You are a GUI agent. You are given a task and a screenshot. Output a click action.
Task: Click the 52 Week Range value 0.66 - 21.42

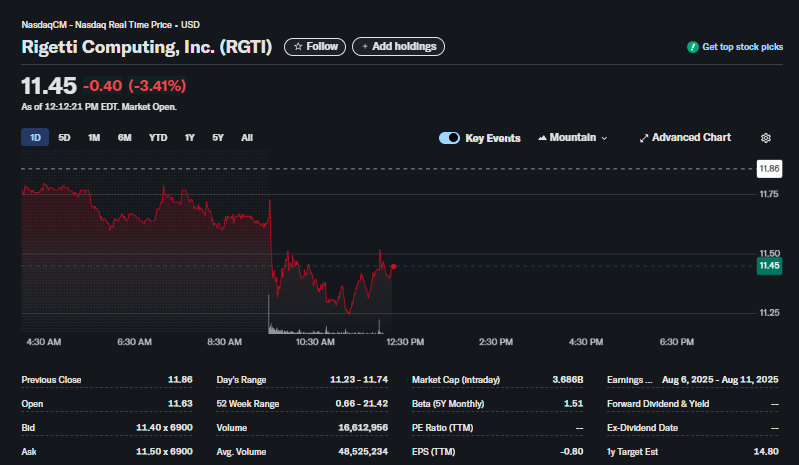tap(361, 403)
